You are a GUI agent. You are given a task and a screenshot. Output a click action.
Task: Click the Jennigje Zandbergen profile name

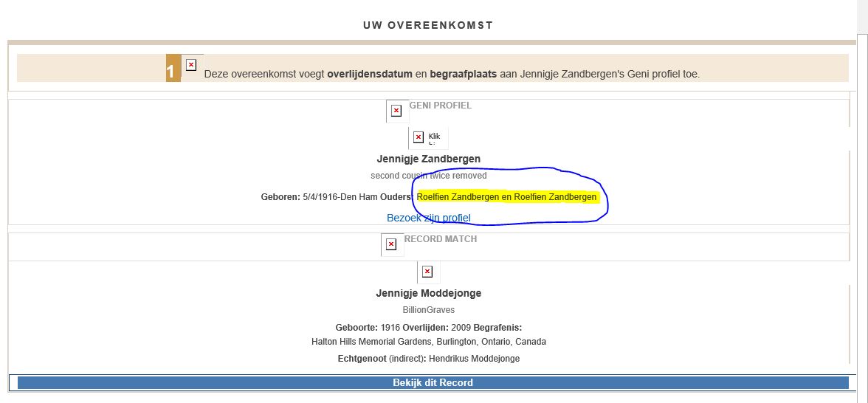(428, 159)
